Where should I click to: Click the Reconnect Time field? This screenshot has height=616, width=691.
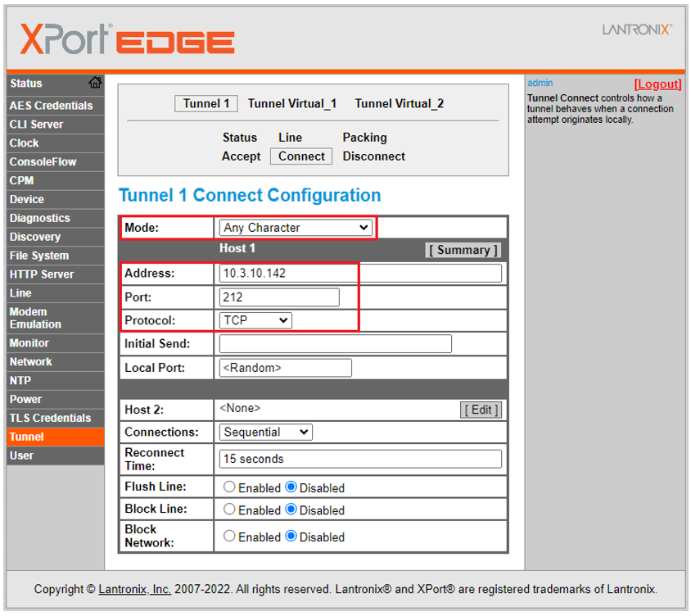[360, 459]
